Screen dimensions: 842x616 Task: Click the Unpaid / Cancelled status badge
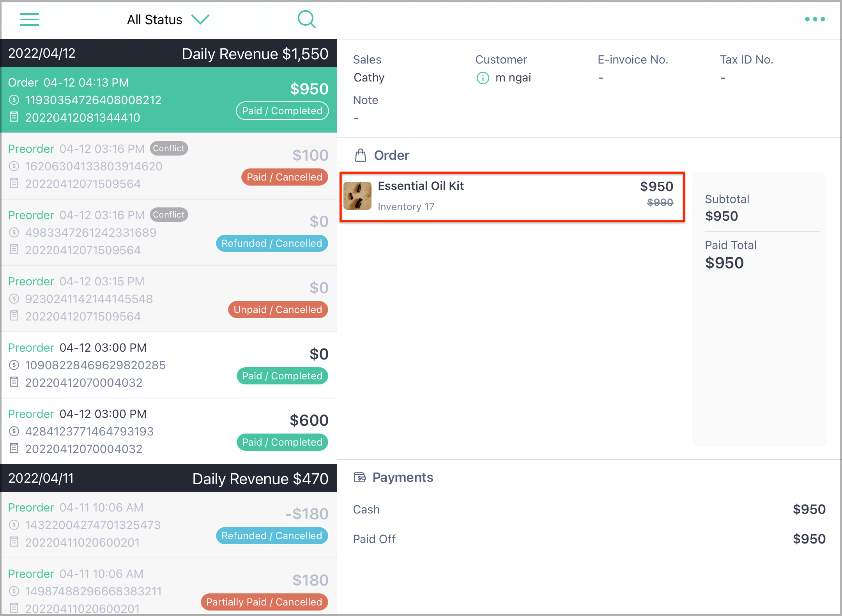click(278, 310)
